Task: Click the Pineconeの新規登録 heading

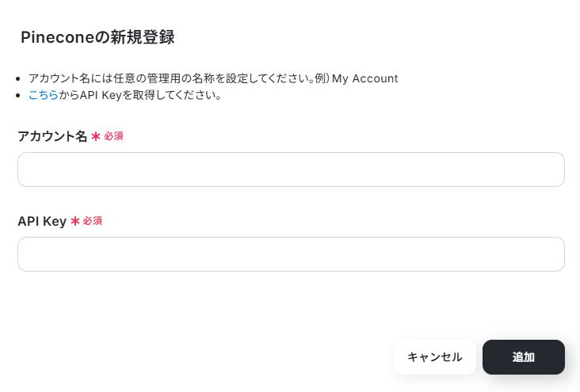Action: 97,37
